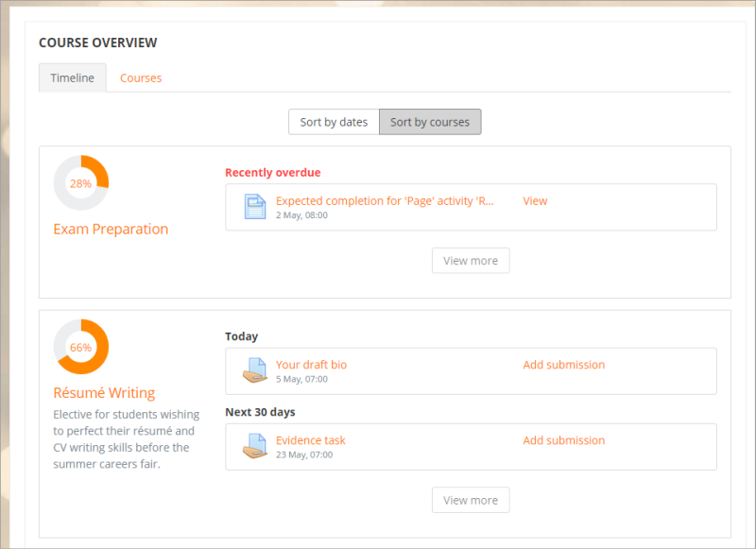Click the Résumé Writing course description text
Viewport: 756px width, 549px height.
[x=126, y=439]
